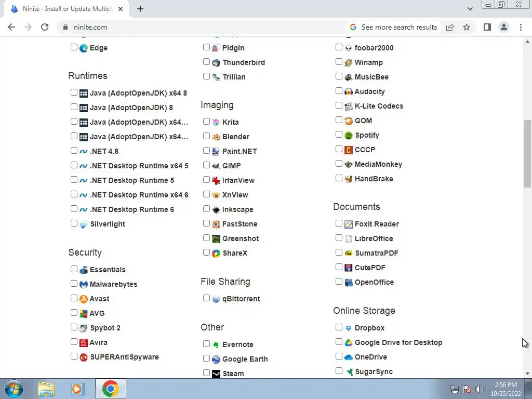Click See more search results chip
Viewport: 532px width, 399px height.
[394, 27]
